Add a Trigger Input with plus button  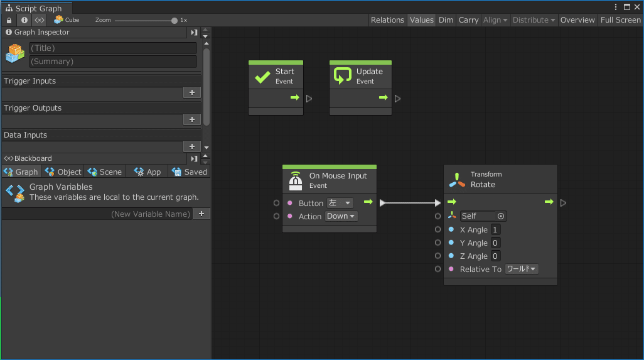tap(192, 92)
